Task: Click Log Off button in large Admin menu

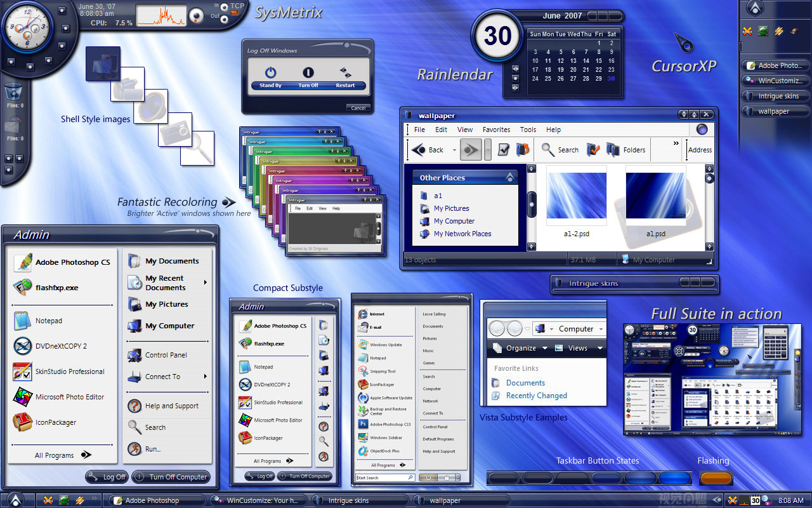Action: (x=107, y=477)
